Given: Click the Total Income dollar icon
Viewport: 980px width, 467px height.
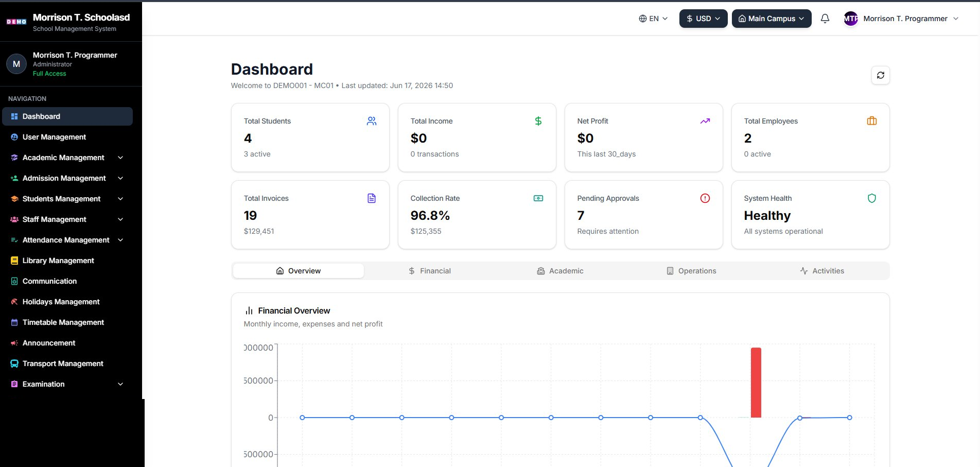Looking at the screenshot, I should [538, 121].
